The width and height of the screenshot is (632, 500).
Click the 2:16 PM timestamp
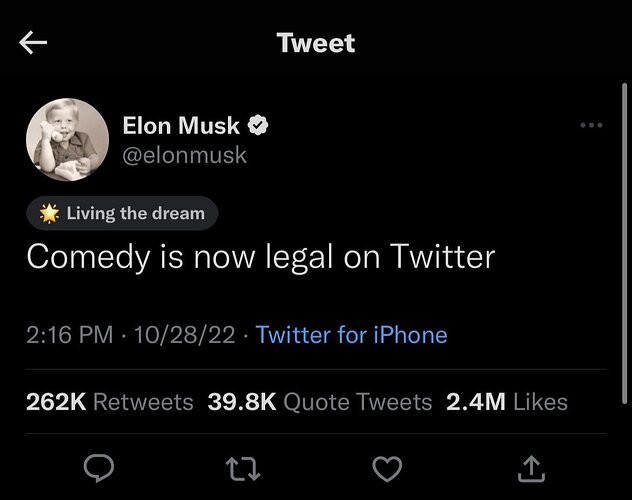coord(69,334)
